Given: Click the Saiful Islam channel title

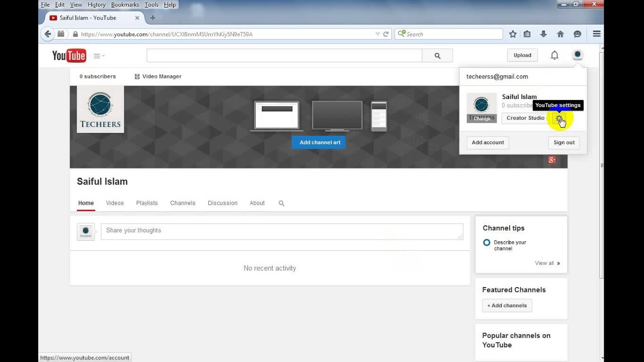Looking at the screenshot, I should tap(102, 182).
